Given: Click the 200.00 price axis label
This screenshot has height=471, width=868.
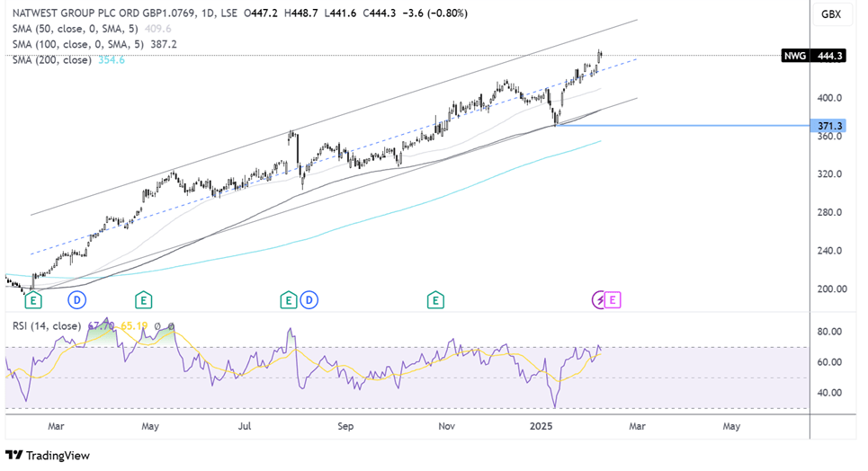Looking at the screenshot, I should (832, 289).
